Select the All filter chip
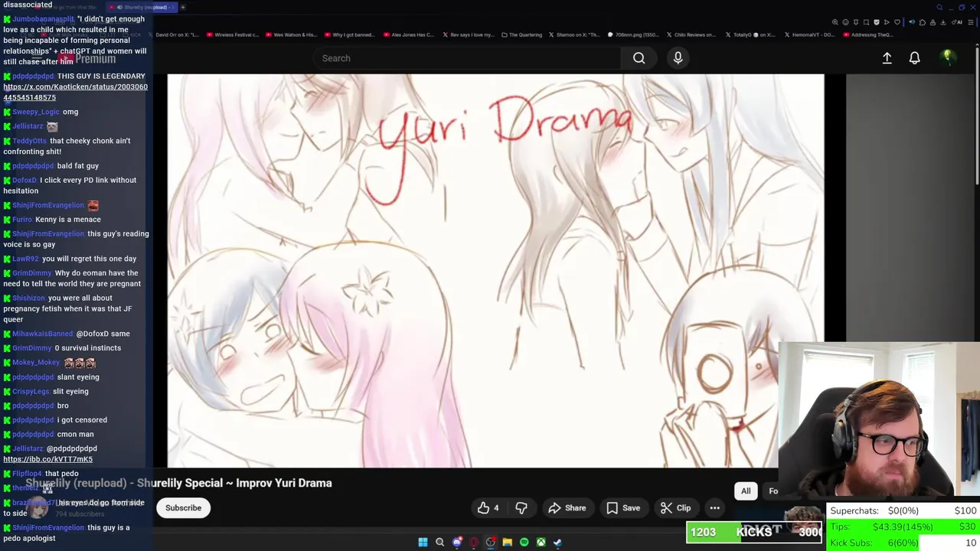The image size is (980, 551). coord(746,491)
